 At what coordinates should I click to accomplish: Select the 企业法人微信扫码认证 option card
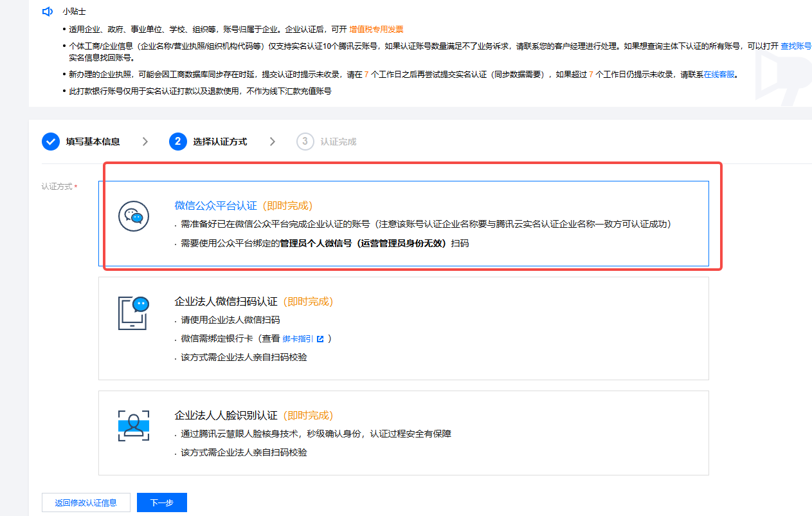pyautogui.click(x=404, y=329)
